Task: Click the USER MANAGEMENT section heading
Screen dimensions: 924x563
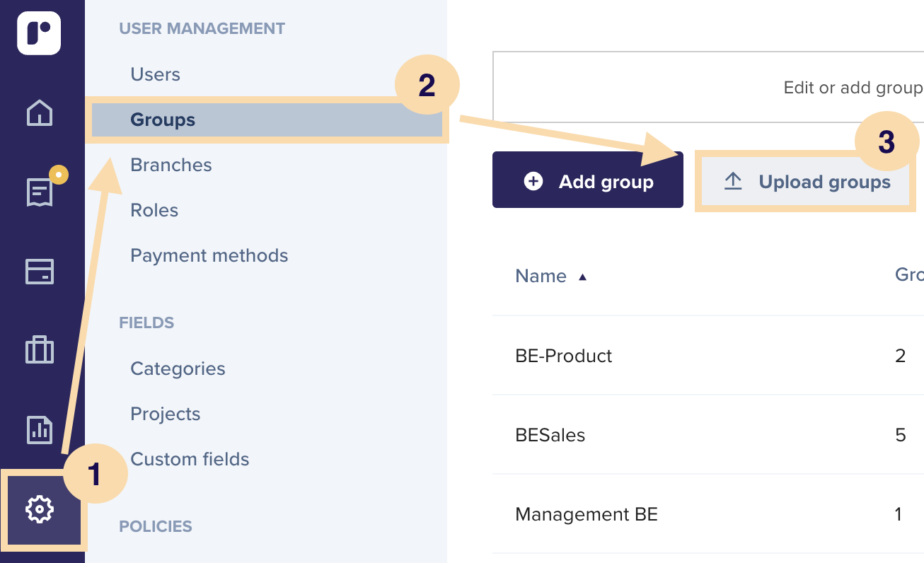Action: coord(202,29)
